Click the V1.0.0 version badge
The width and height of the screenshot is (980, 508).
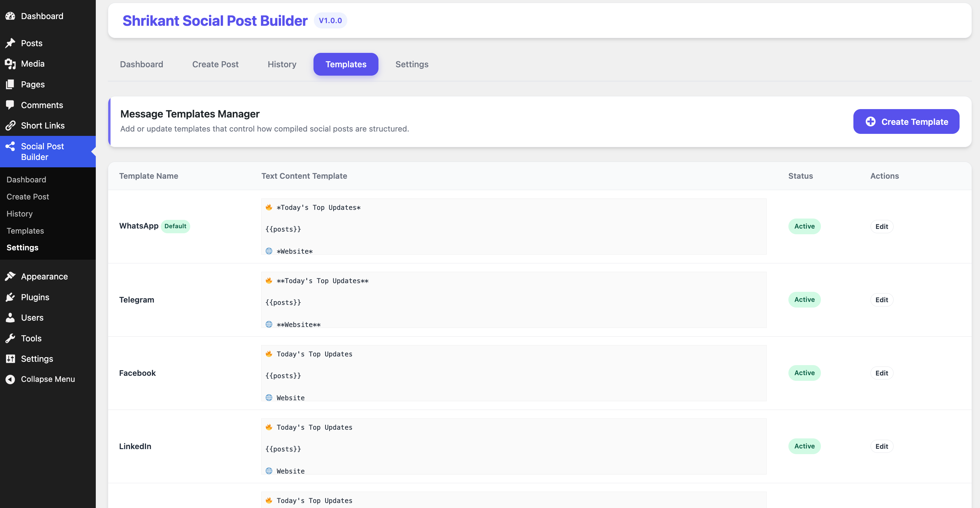[330, 20]
